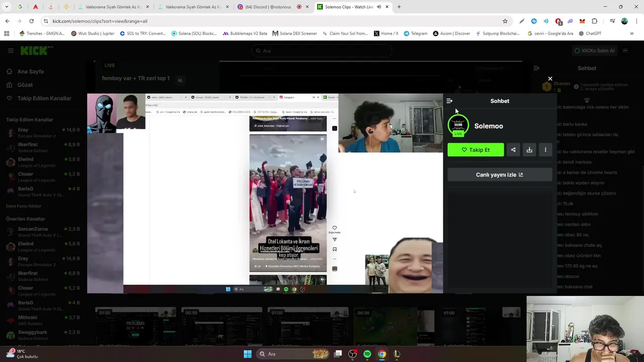Open the Solemoo channel avatar in the clip modal
Screen dimensions: 644x362
click(458, 126)
